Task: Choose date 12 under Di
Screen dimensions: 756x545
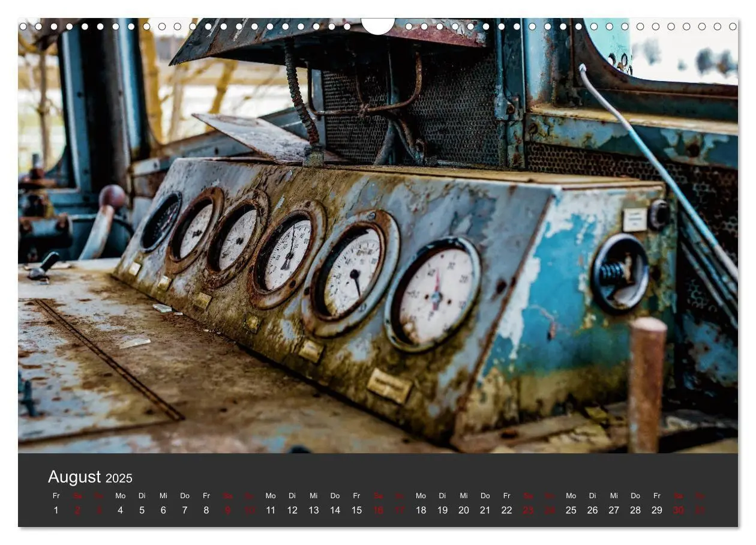Action: pos(292,510)
